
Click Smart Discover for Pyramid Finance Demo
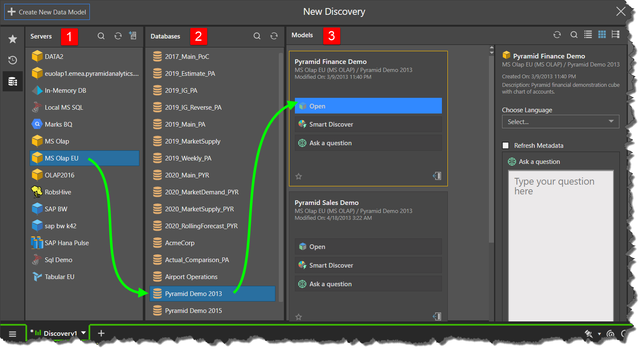click(368, 124)
